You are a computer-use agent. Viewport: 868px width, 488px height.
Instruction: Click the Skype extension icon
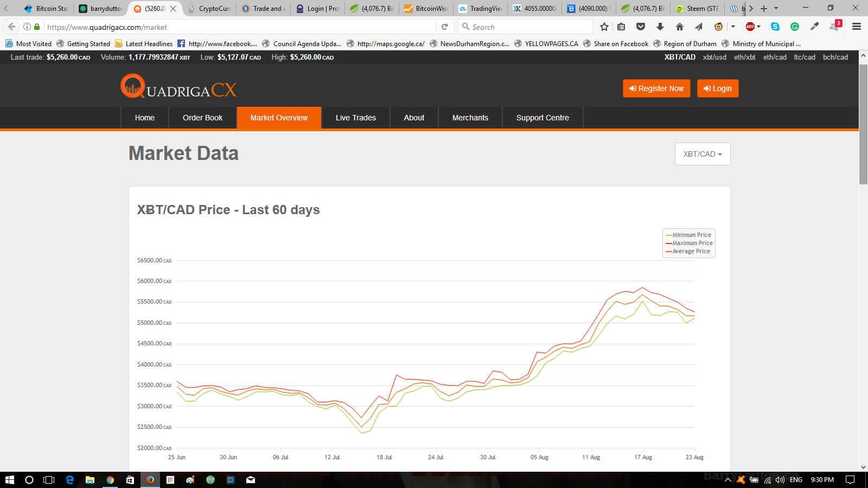775,27
